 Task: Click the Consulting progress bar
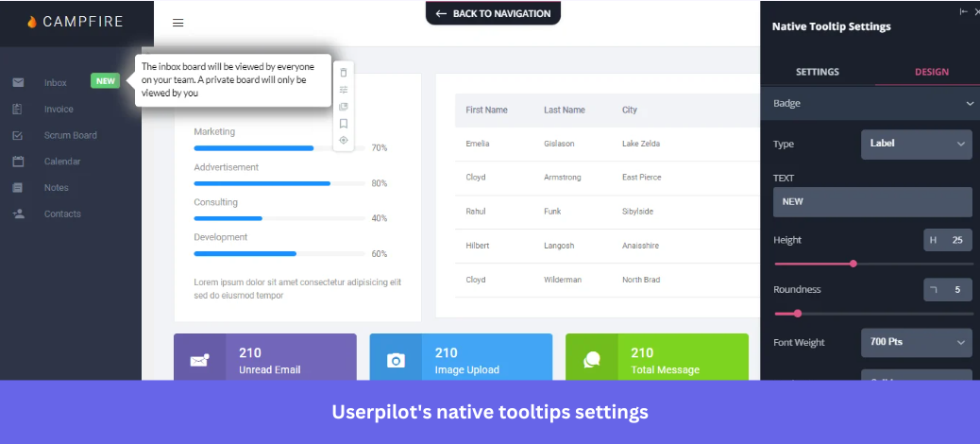pos(279,218)
